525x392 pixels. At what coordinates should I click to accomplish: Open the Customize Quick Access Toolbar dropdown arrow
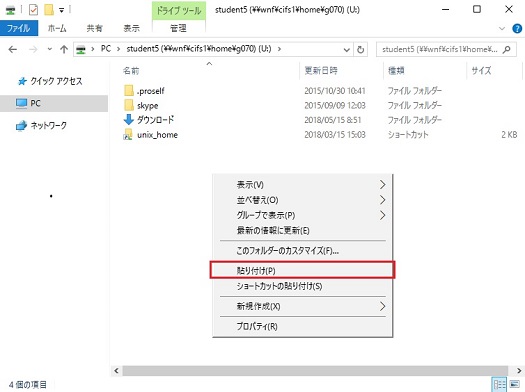click(x=62, y=10)
